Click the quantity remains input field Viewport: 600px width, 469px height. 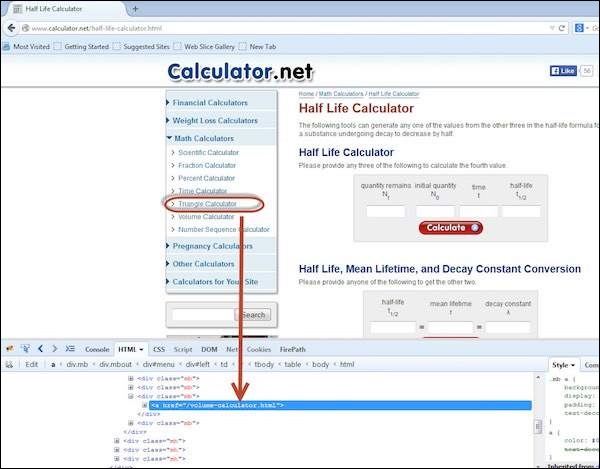(x=386, y=211)
